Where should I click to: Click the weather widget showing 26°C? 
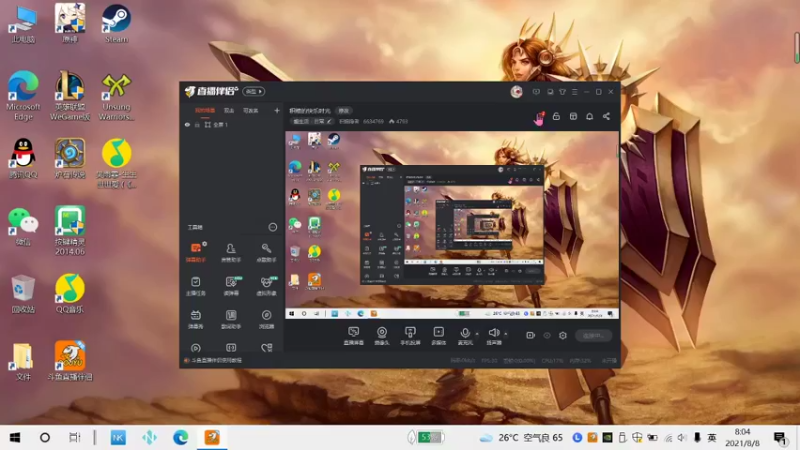(x=520, y=438)
